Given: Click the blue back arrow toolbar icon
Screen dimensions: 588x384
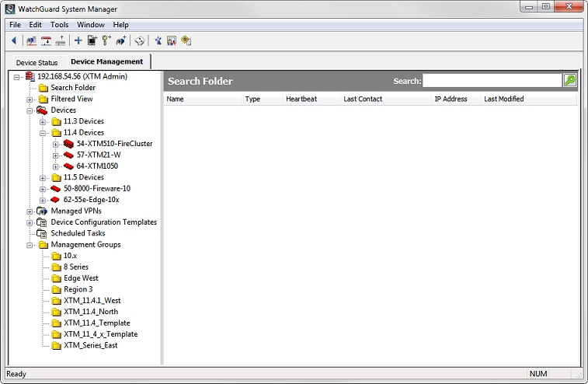Looking at the screenshot, I should click(13, 40).
